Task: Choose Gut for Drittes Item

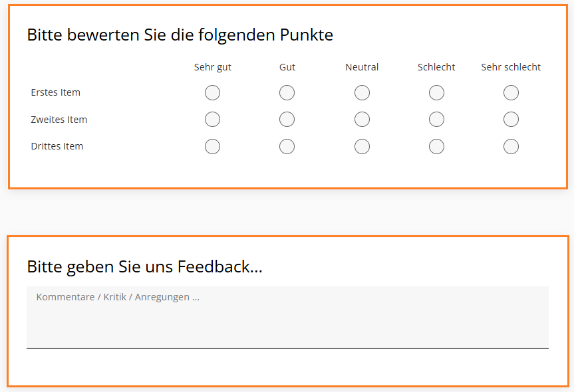Action: (287, 146)
